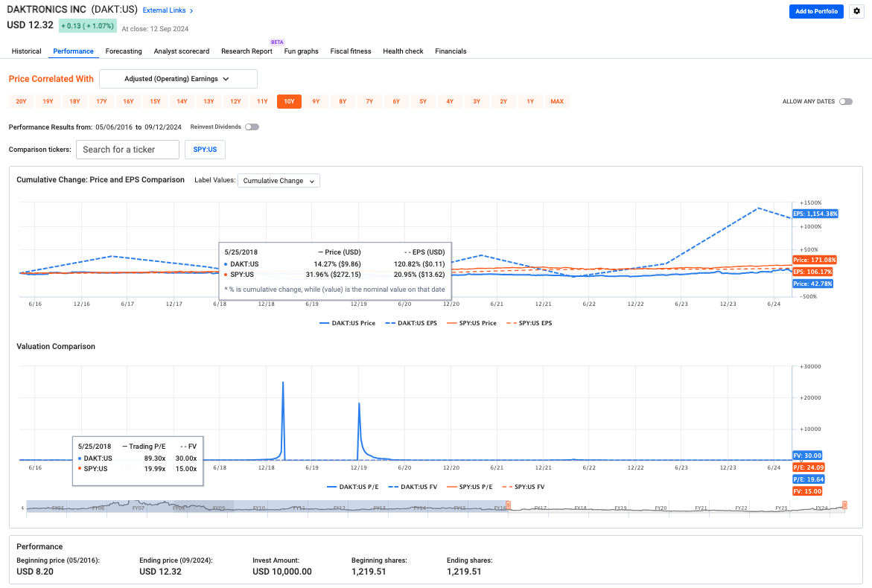872x588 pixels.
Task: Open the Cumulative Change label values dropdown
Action: click(279, 181)
